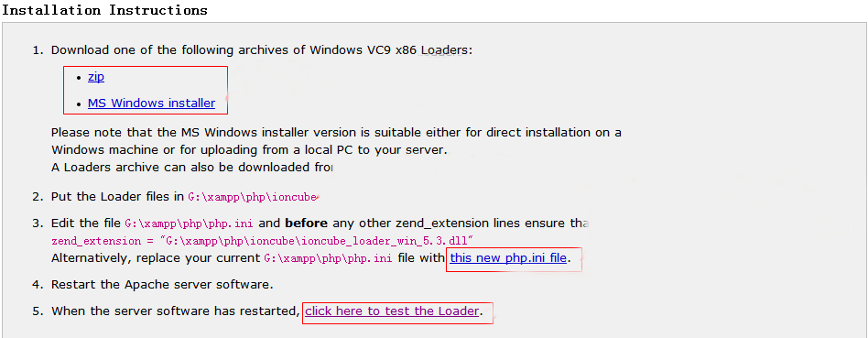Viewport: 868px width, 338px height.
Task: Click the php.ini path after 'replace your current'
Action: coord(329,258)
